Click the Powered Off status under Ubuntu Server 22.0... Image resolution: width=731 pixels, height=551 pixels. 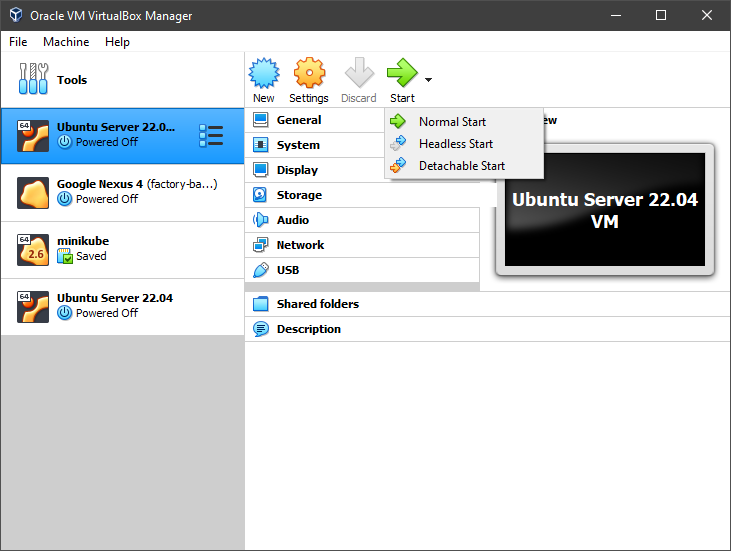point(107,142)
